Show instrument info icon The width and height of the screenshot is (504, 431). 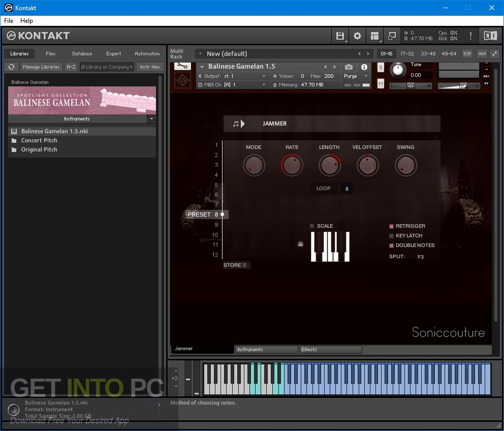pyautogui.click(x=364, y=67)
